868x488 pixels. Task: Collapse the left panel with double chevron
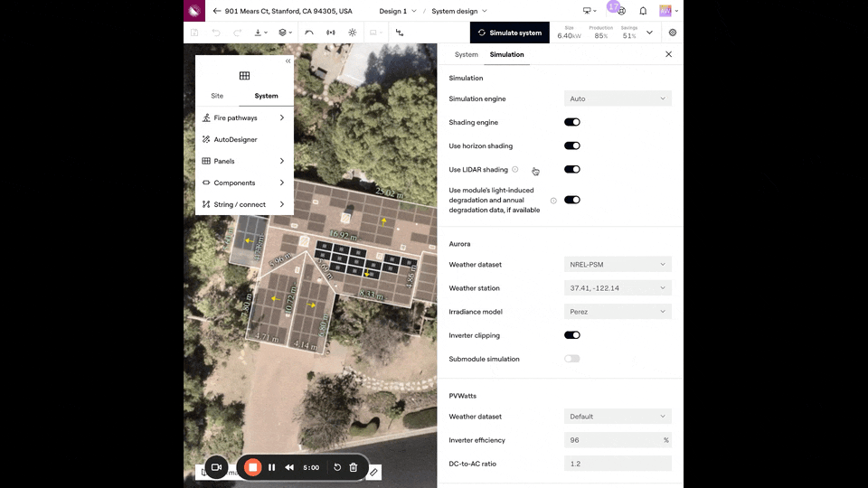coord(288,61)
